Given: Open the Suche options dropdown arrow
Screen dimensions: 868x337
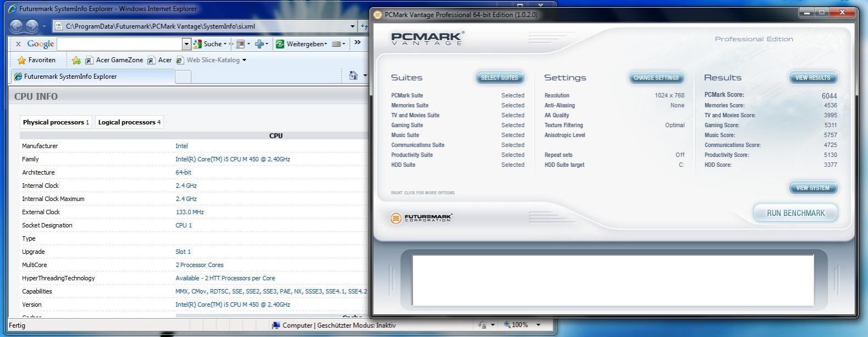Looking at the screenshot, I should 225,44.
